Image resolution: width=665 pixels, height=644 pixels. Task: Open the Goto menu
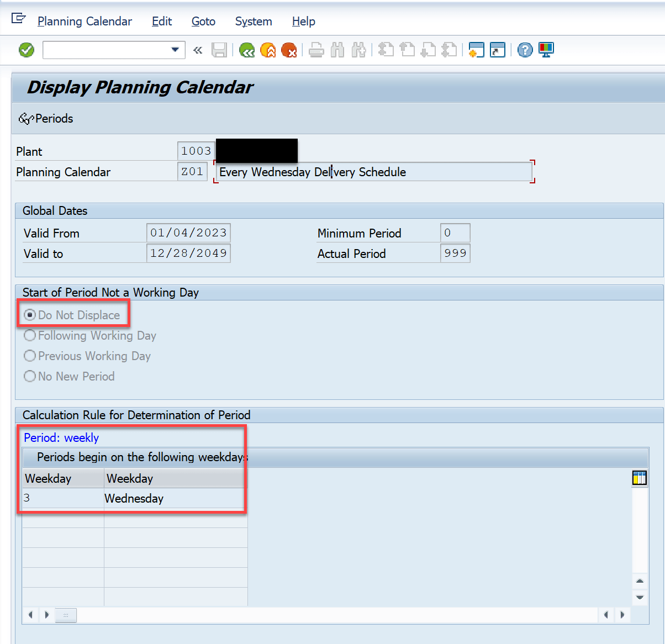(203, 22)
